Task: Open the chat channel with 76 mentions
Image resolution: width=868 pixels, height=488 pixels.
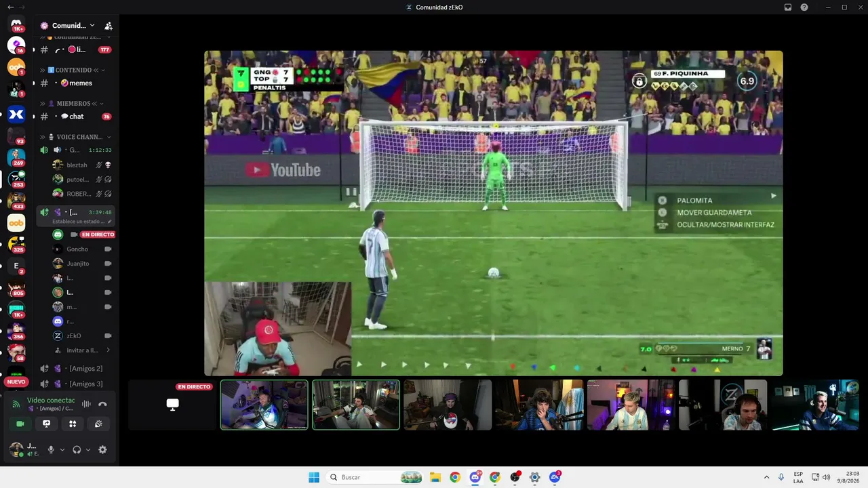Action: tap(75, 117)
